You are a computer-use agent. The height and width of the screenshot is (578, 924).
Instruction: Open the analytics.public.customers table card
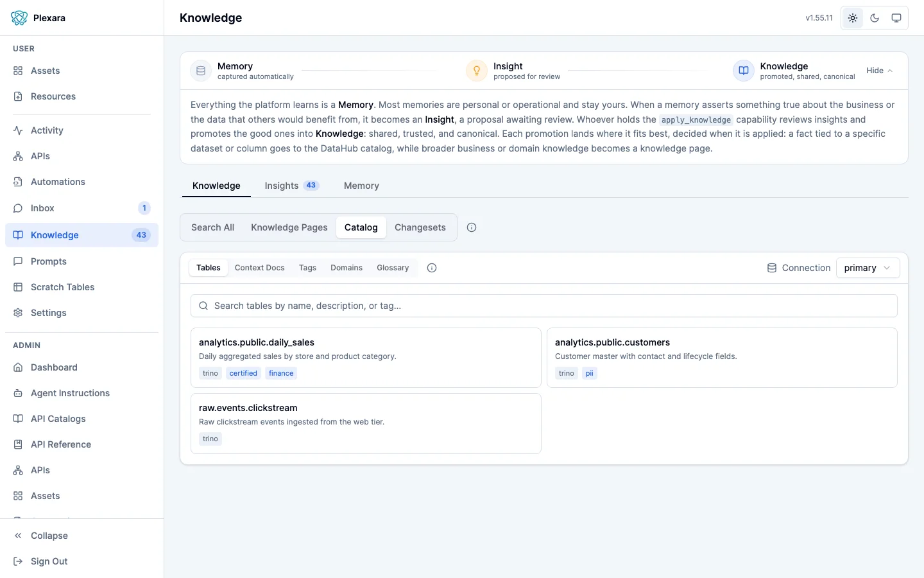[x=722, y=358]
